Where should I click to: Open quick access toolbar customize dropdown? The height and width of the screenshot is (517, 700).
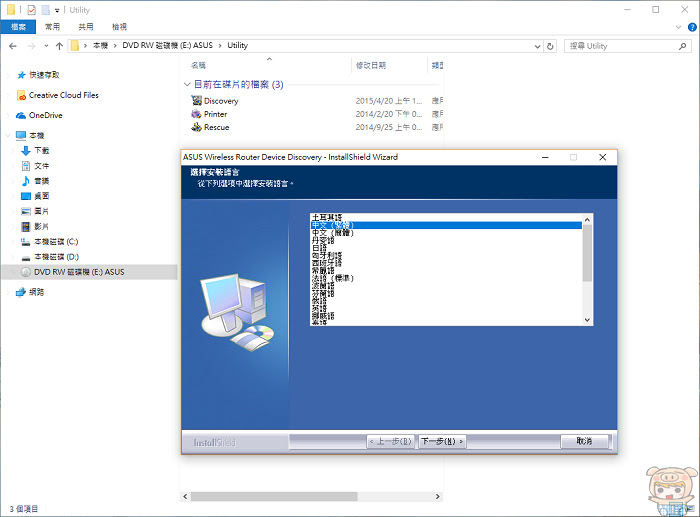coord(57,10)
